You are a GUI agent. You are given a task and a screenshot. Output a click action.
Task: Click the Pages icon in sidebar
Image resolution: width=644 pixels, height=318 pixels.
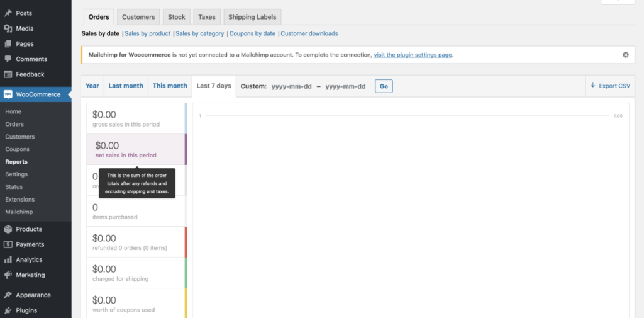coord(8,43)
